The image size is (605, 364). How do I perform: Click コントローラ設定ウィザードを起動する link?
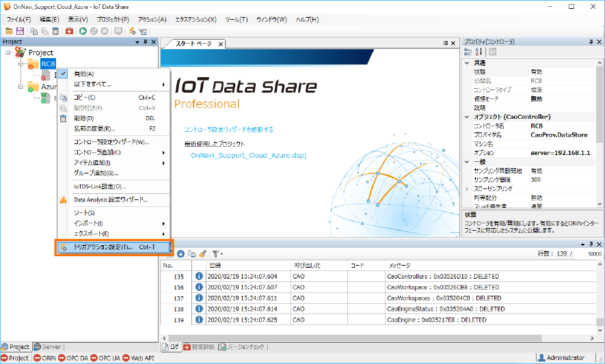228,129
